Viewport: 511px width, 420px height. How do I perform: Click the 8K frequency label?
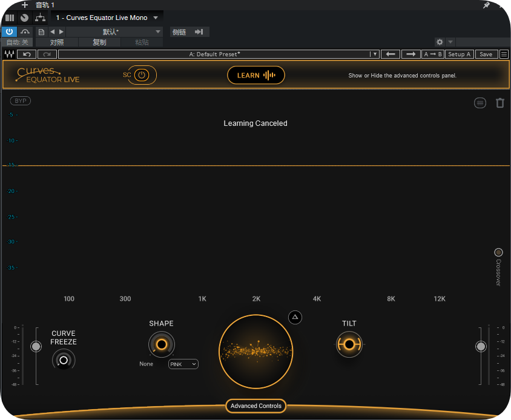pos(391,299)
